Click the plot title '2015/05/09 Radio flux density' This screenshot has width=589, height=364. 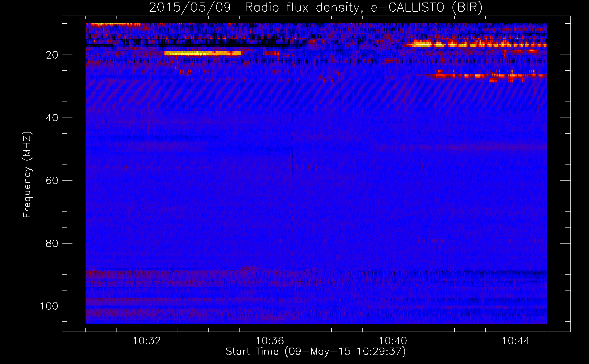(316, 7)
